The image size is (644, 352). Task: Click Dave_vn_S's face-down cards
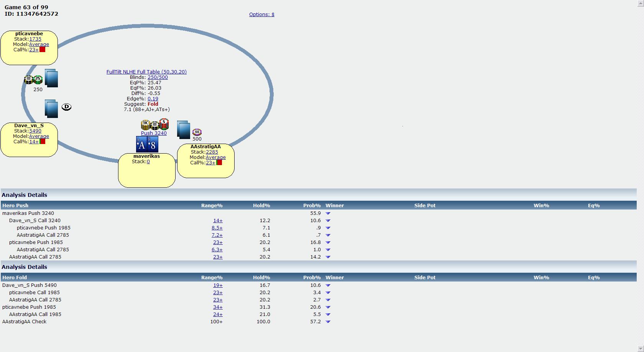pyautogui.click(x=51, y=108)
